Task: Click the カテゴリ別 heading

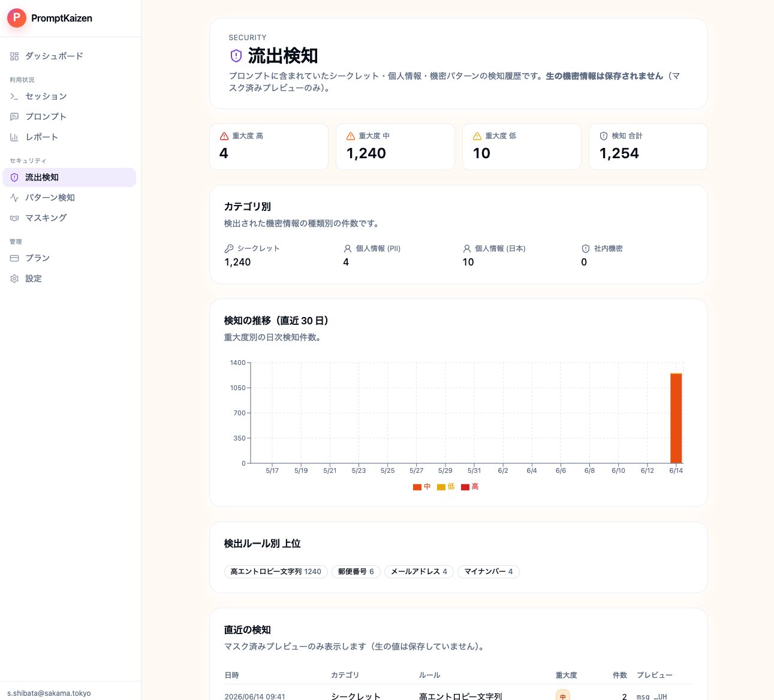Action: click(248, 207)
